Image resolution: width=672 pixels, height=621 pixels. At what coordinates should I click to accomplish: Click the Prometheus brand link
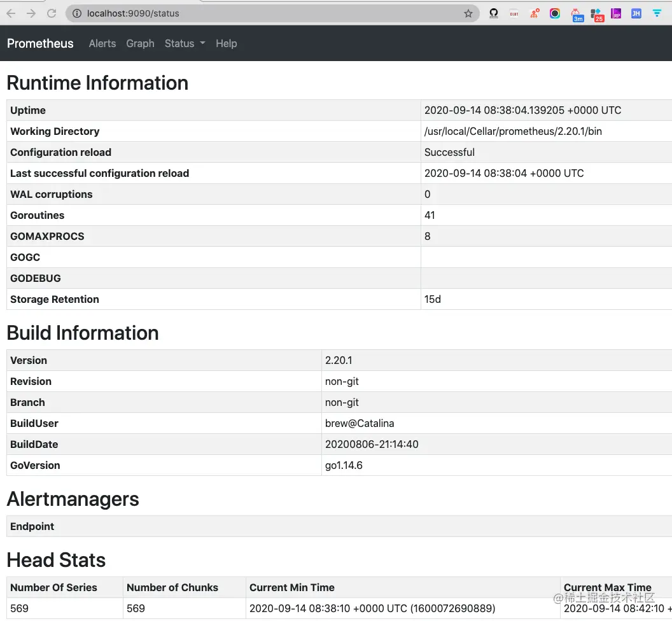pyautogui.click(x=40, y=43)
